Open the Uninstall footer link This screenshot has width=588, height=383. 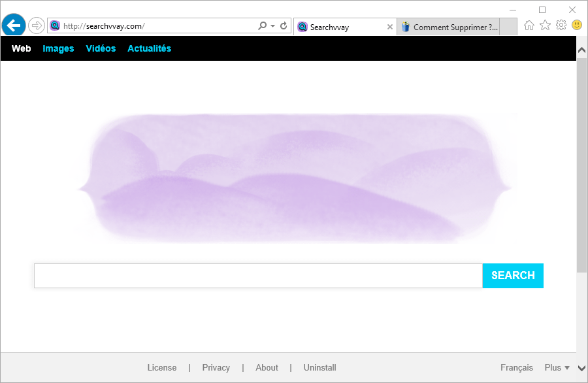319,367
